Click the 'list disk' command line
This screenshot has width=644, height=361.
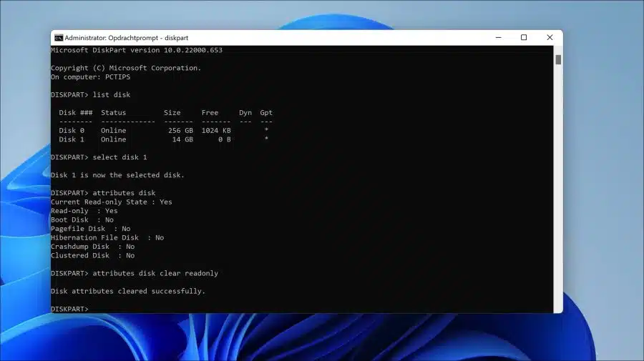tap(90, 95)
